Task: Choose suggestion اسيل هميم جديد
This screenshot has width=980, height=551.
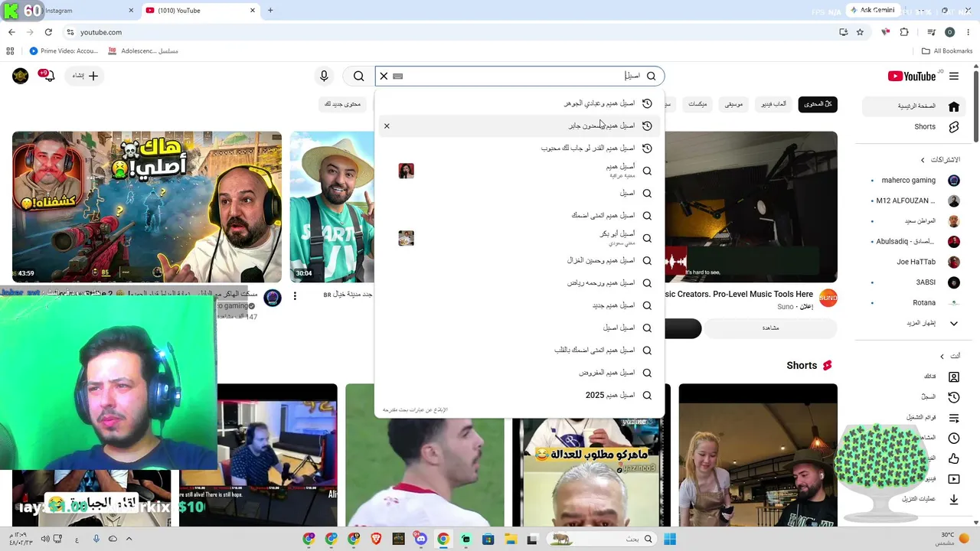Action: (x=520, y=305)
